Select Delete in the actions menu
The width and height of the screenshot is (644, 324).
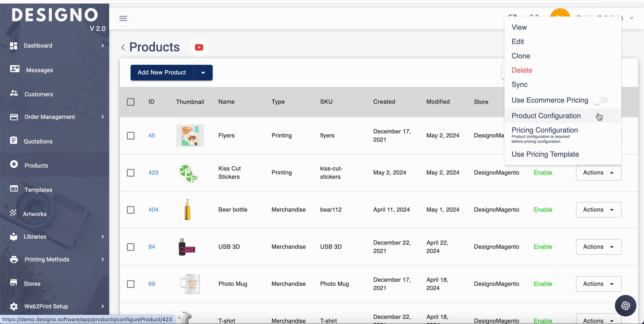(521, 70)
